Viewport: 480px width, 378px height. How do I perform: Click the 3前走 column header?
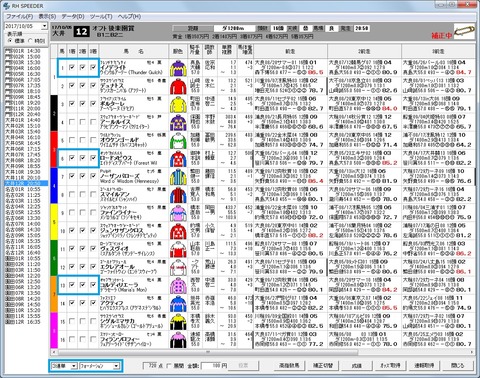click(438, 51)
